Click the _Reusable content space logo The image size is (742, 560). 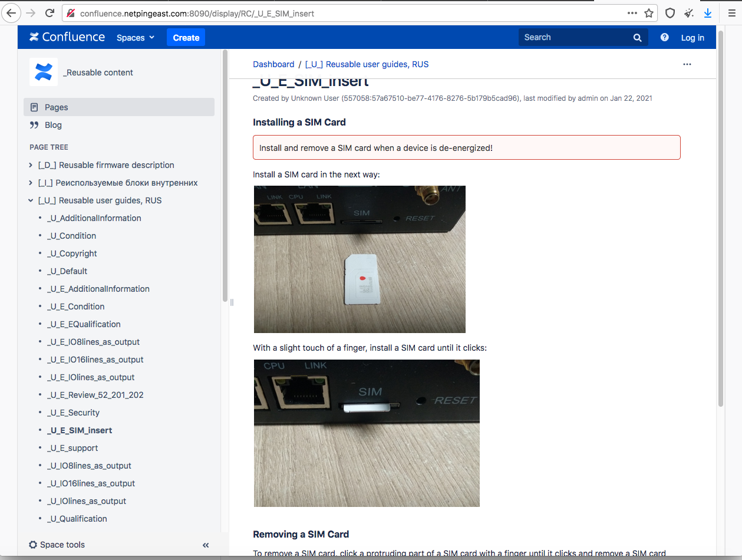[x=43, y=72]
